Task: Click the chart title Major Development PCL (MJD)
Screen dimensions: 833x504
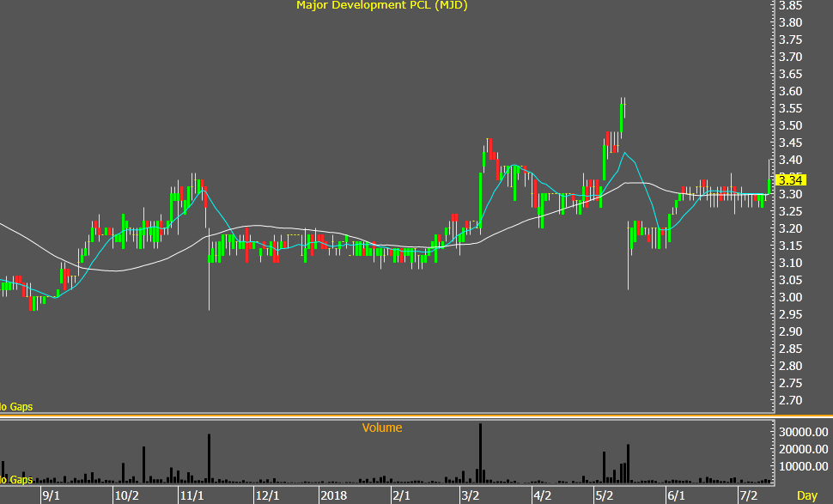Action: (x=381, y=5)
